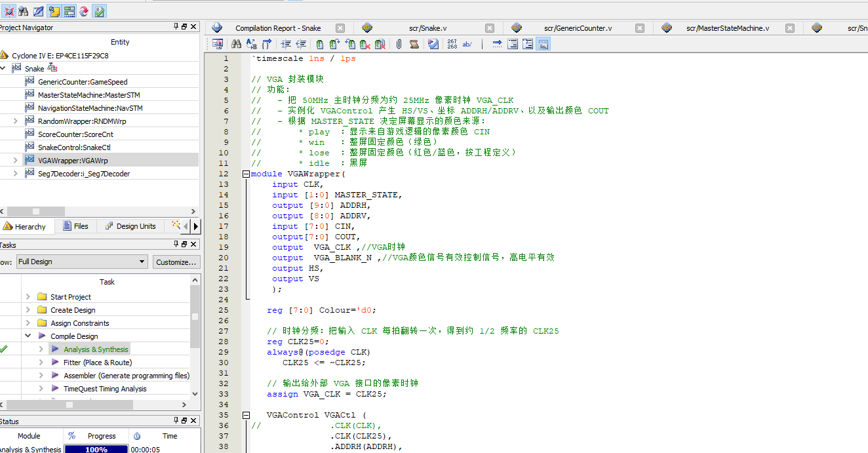868x453 pixels.
Task: Open the Files tab in Project Navigator
Action: point(75,226)
